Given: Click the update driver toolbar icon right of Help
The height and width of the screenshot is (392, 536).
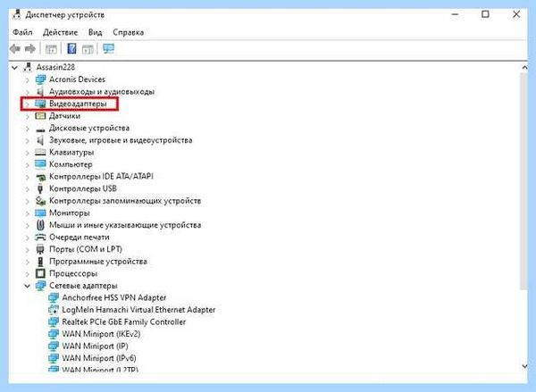Looking at the screenshot, I should pyautogui.click(x=88, y=49).
